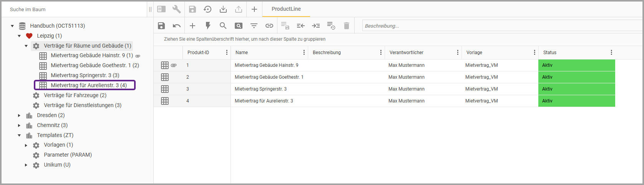
Task: Click the lightning bolt action icon
Action: tap(208, 26)
